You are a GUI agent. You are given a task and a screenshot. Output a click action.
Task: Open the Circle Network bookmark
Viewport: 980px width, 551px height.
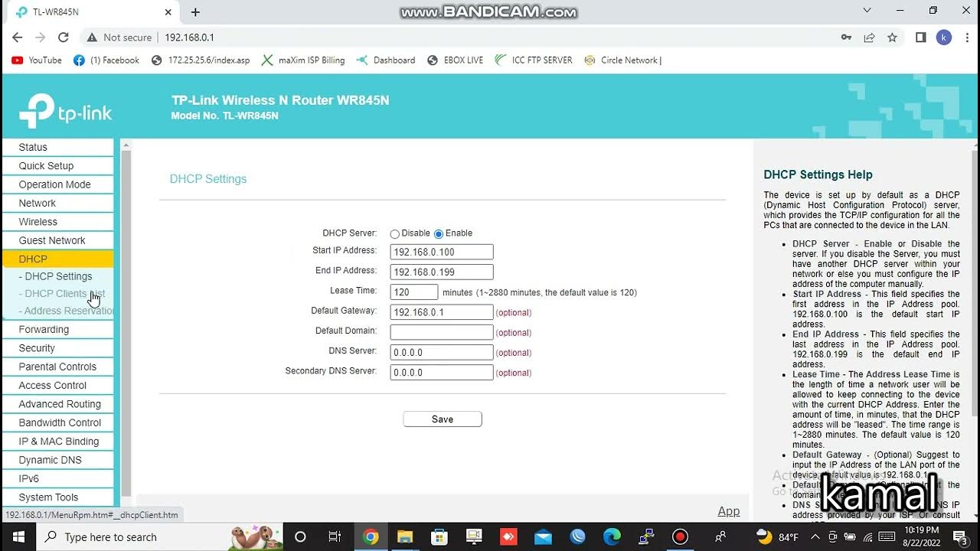[x=622, y=60]
